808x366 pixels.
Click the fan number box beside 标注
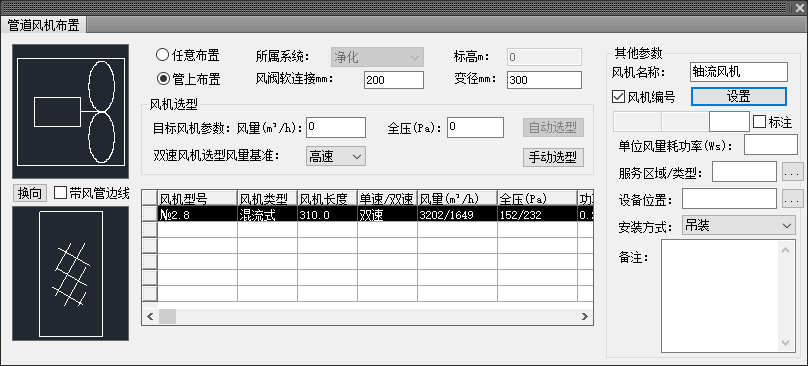[729, 122]
